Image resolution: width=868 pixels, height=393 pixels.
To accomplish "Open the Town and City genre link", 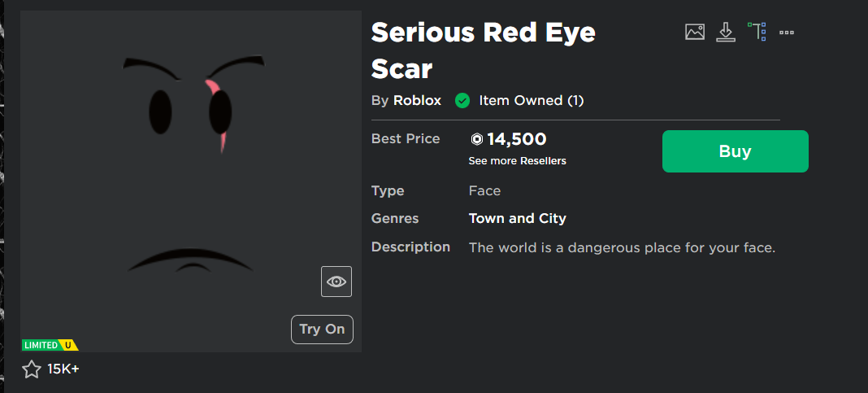I will coord(517,218).
